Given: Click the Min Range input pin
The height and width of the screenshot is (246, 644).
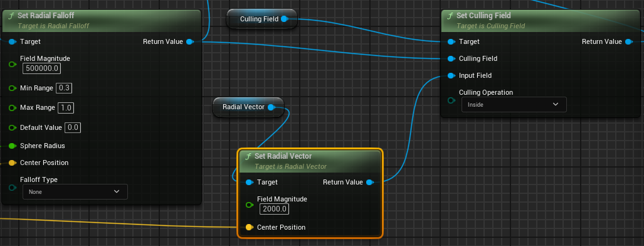Looking at the screenshot, I should coord(13,88).
